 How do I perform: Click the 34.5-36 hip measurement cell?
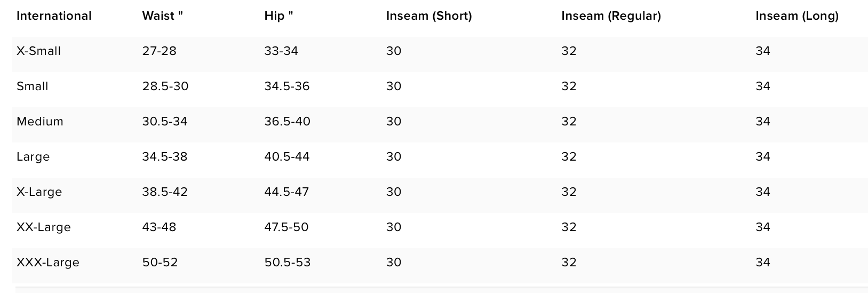pos(287,86)
